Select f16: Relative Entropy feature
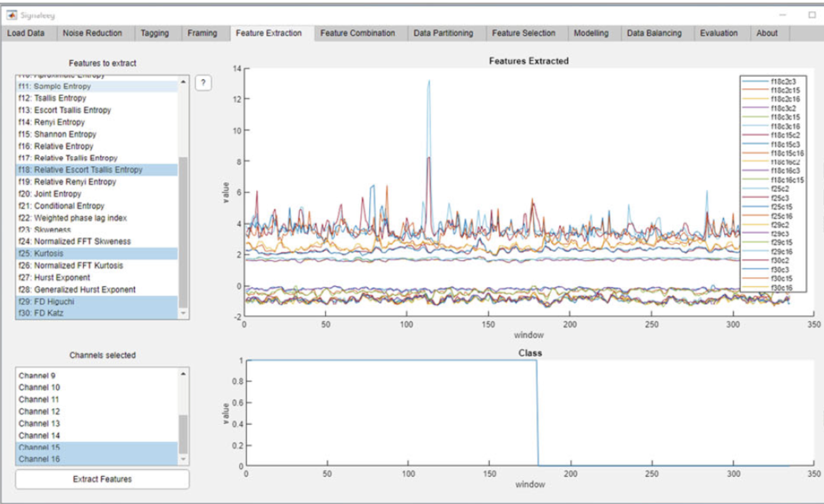Image resolution: width=824 pixels, height=504 pixels. (96, 146)
